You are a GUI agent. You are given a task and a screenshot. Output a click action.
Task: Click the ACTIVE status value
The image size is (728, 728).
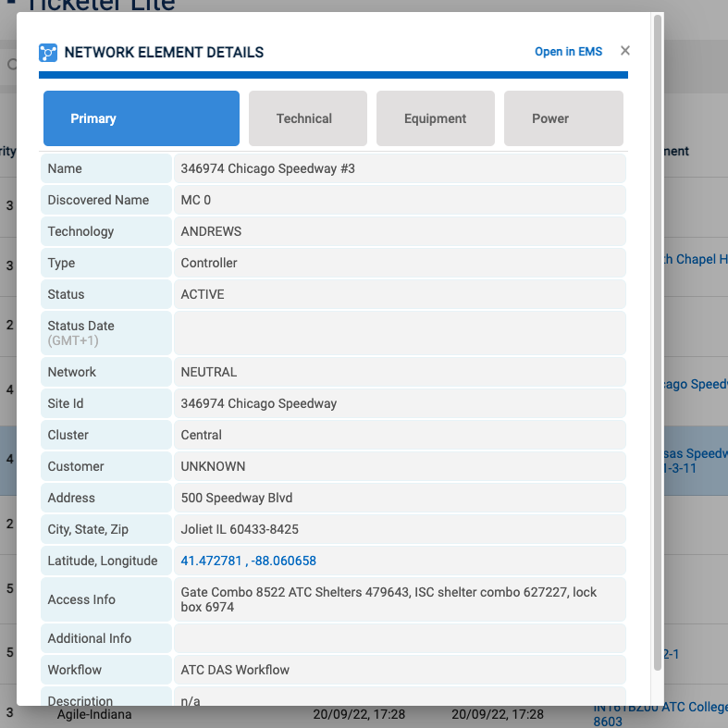pyautogui.click(x=203, y=294)
